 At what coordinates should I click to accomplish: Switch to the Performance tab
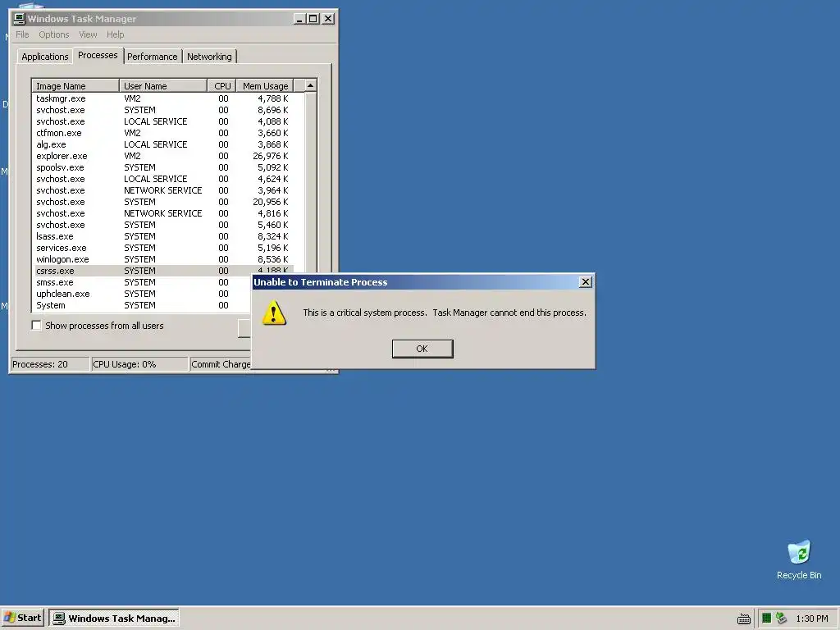coord(152,57)
